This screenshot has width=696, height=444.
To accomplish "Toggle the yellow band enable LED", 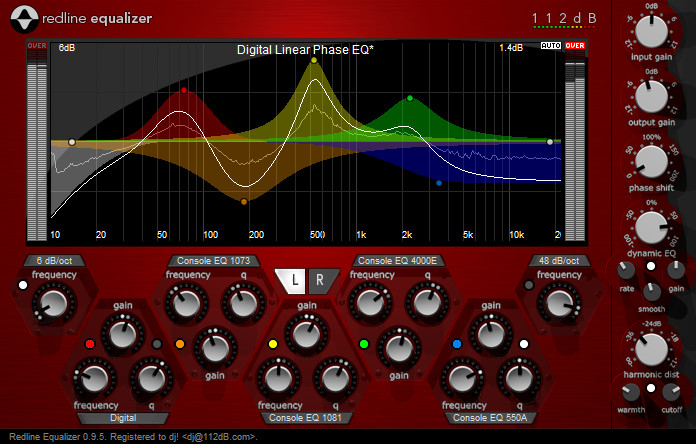I will [273, 344].
